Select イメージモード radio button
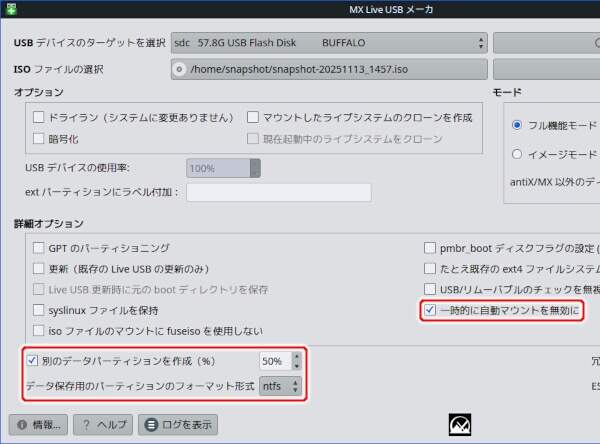The image size is (600, 444). (x=517, y=154)
